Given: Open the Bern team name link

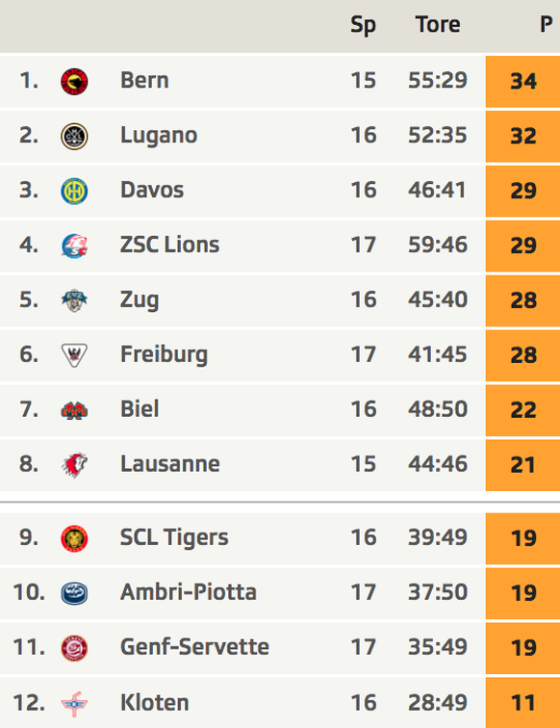Looking at the screenshot, I should click(x=144, y=80).
